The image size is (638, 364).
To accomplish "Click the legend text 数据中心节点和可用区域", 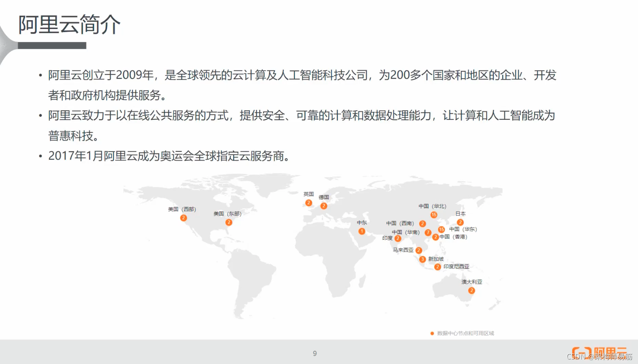I will point(466,333).
